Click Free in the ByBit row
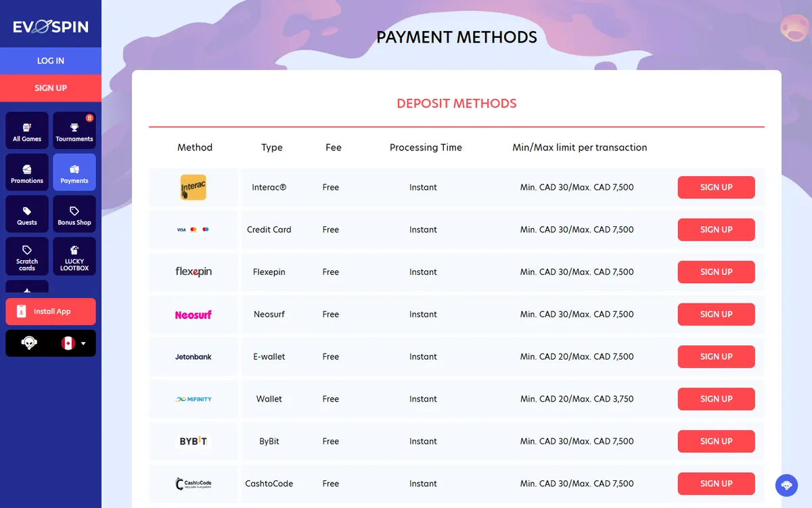This screenshot has width=812, height=508. pos(331,441)
